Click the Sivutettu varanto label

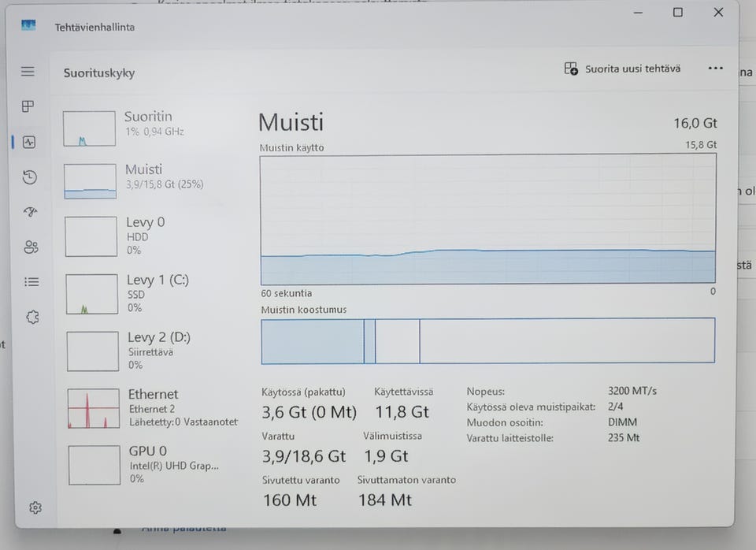301,480
